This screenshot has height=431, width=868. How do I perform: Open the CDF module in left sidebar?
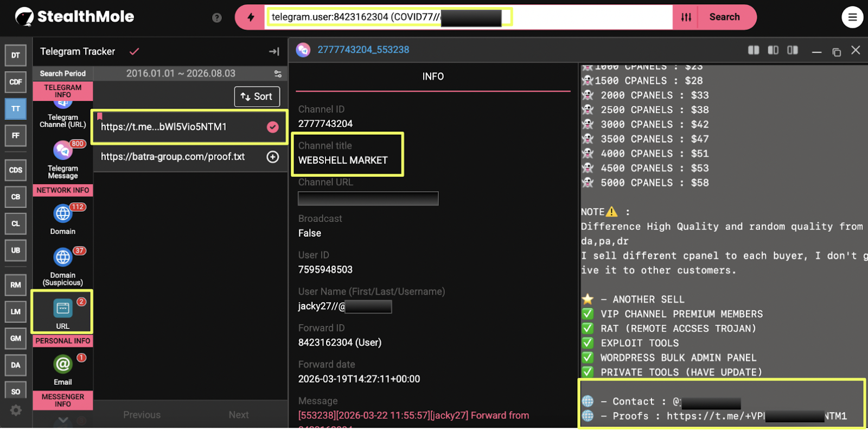[x=16, y=82]
